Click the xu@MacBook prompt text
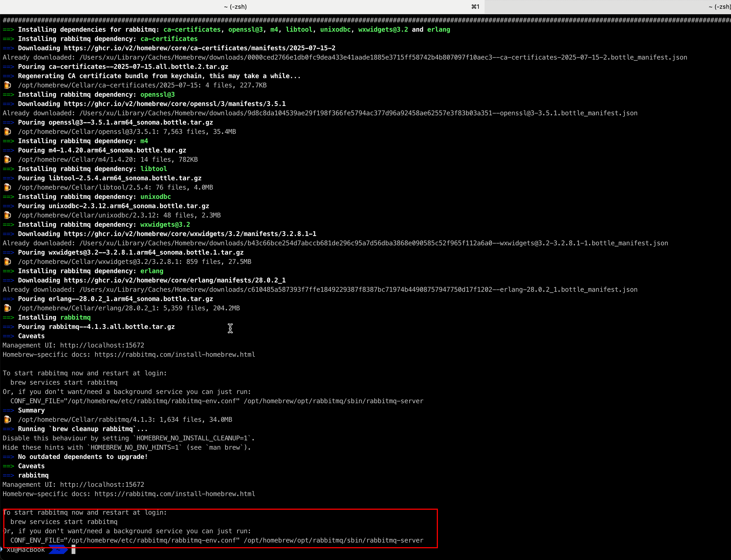Screen dimensions: 731x560 (x=26, y=550)
